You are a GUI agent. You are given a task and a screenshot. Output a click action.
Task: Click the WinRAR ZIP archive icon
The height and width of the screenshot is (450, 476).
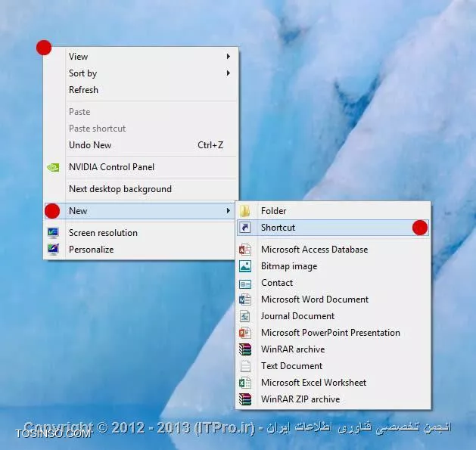[x=245, y=399]
